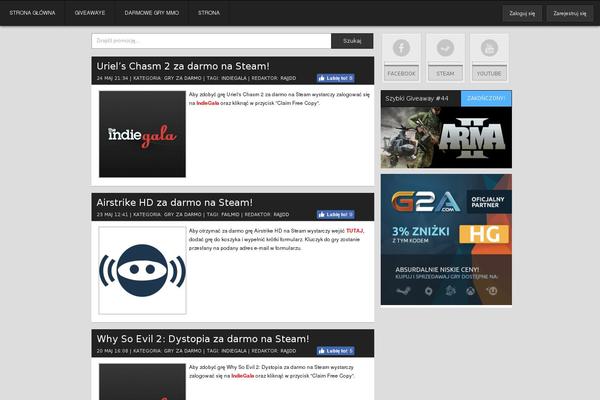Open the ARMA II giveaway banner image
The height and width of the screenshot is (400, 600).
(x=446, y=137)
